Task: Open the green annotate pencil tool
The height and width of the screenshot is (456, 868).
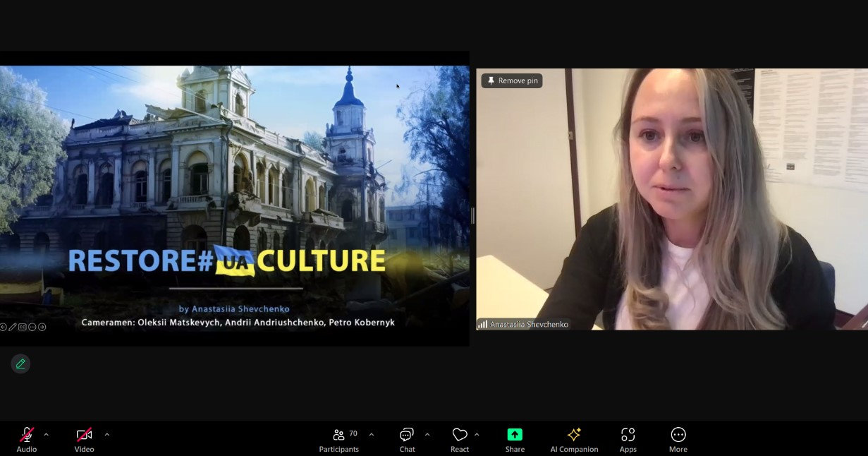Action: point(20,364)
